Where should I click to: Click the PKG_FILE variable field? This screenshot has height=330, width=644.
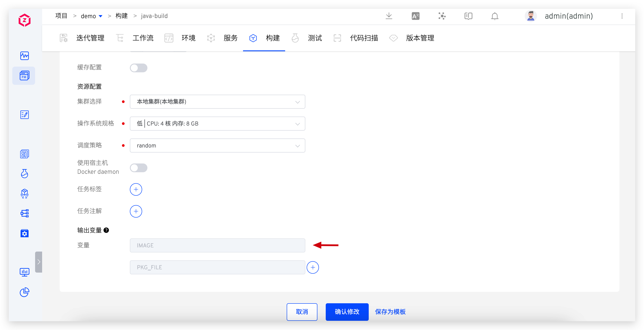click(x=217, y=267)
